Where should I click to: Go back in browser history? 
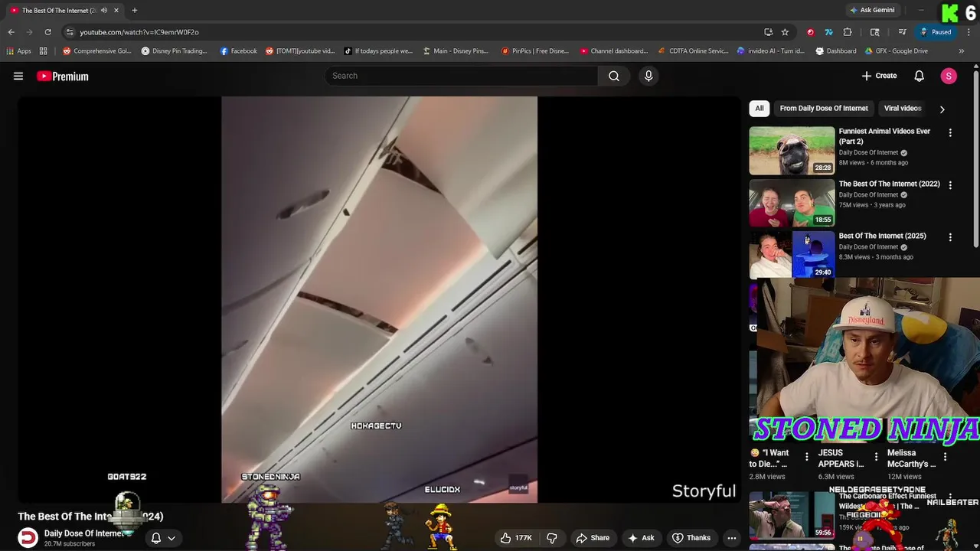pos(11,32)
